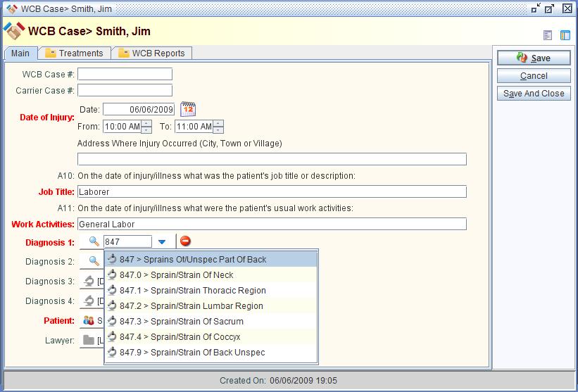Click the WCB Case handshake header icon
The image size is (578, 392).
tap(14, 31)
